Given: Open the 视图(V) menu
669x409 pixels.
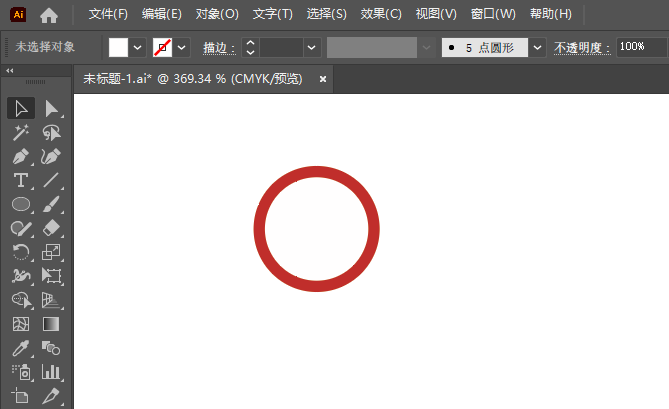Looking at the screenshot, I should tap(436, 15).
